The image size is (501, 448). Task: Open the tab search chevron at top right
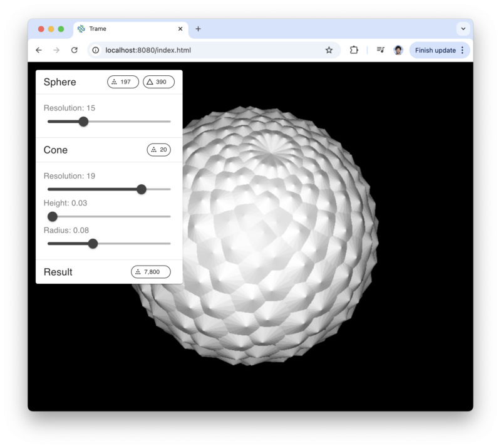coord(462,28)
